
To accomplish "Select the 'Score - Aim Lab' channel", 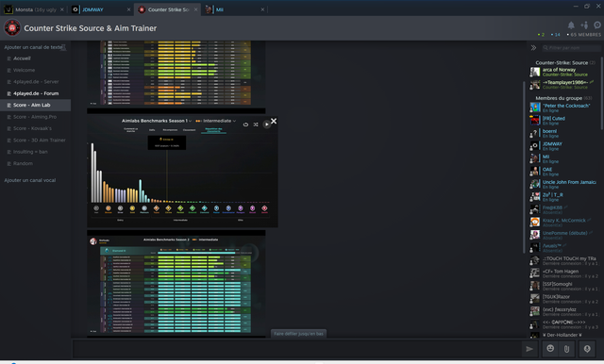I will click(36, 105).
